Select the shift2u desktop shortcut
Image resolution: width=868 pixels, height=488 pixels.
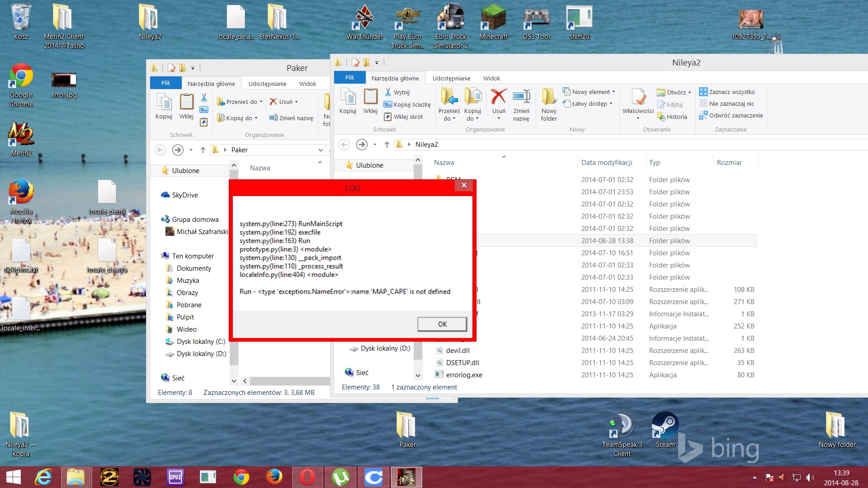[x=579, y=22]
